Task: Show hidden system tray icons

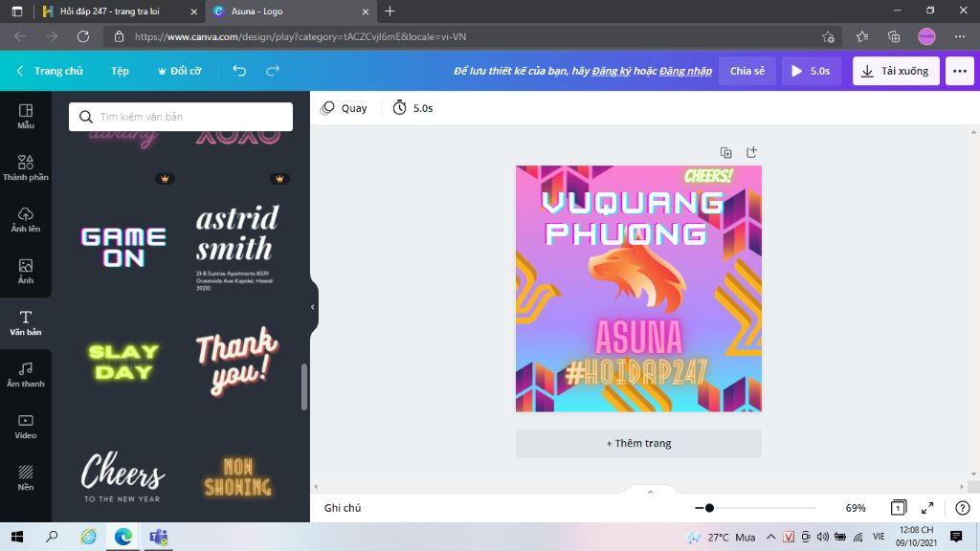Action: [771, 537]
